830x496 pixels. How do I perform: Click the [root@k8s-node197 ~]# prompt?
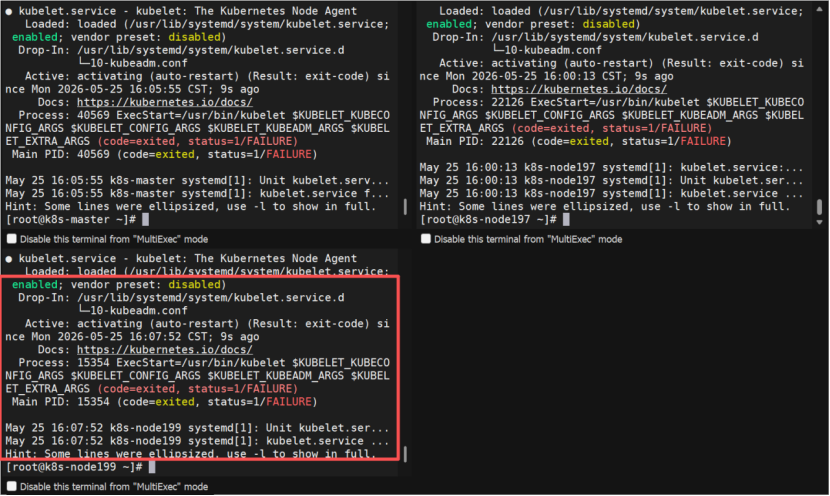tap(488, 220)
